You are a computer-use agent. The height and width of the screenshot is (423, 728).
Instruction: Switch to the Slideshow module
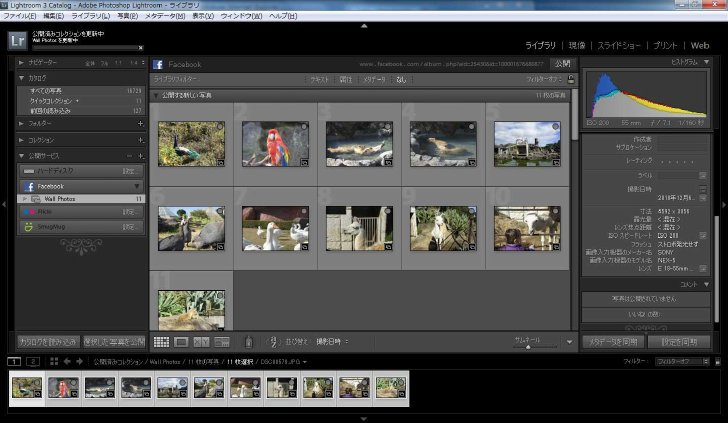click(x=619, y=46)
